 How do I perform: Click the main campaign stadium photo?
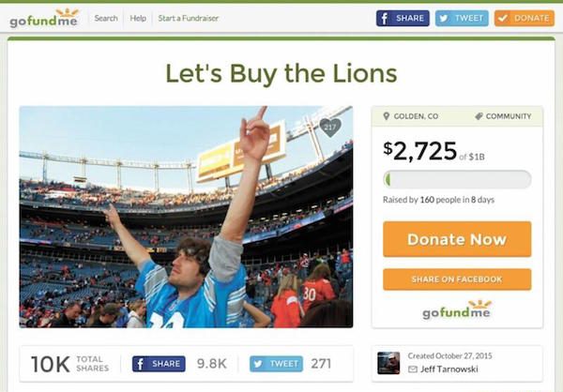(x=186, y=217)
